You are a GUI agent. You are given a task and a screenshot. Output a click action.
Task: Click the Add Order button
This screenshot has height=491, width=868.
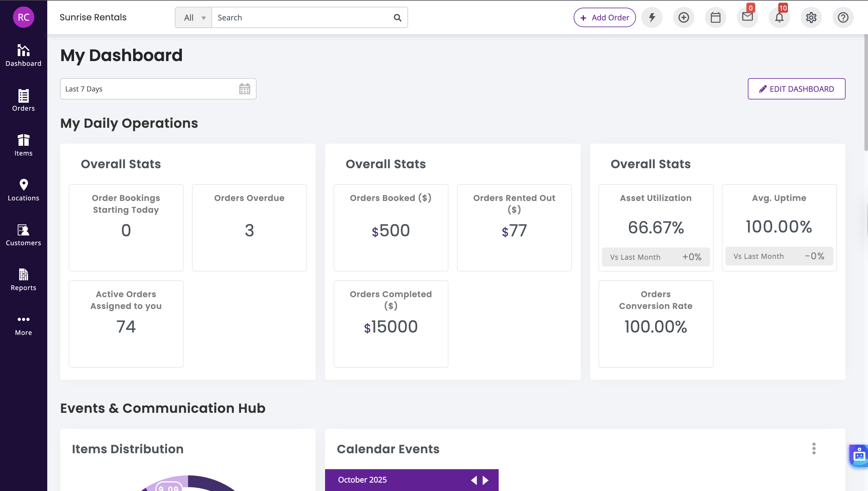click(605, 17)
